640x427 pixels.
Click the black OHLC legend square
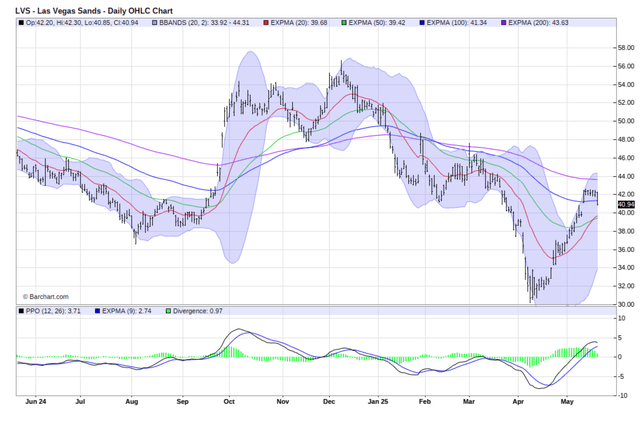point(21,23)
